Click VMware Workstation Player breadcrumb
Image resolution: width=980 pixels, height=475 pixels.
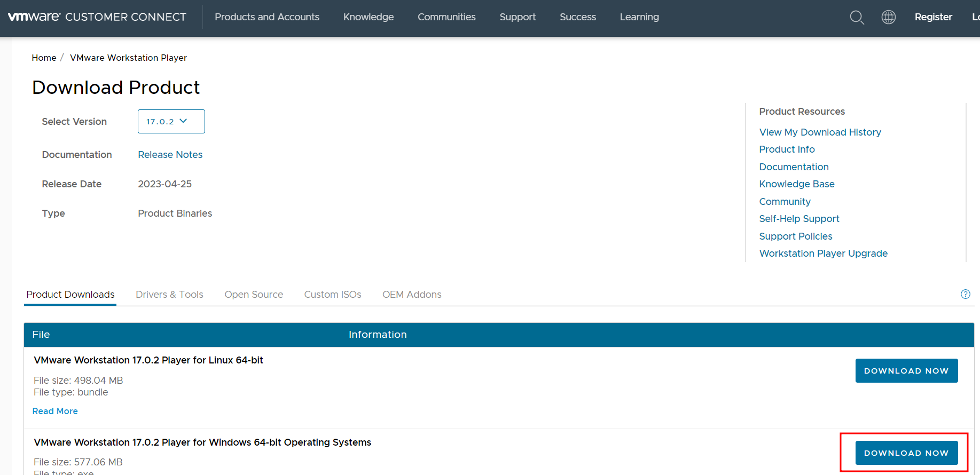128,58
